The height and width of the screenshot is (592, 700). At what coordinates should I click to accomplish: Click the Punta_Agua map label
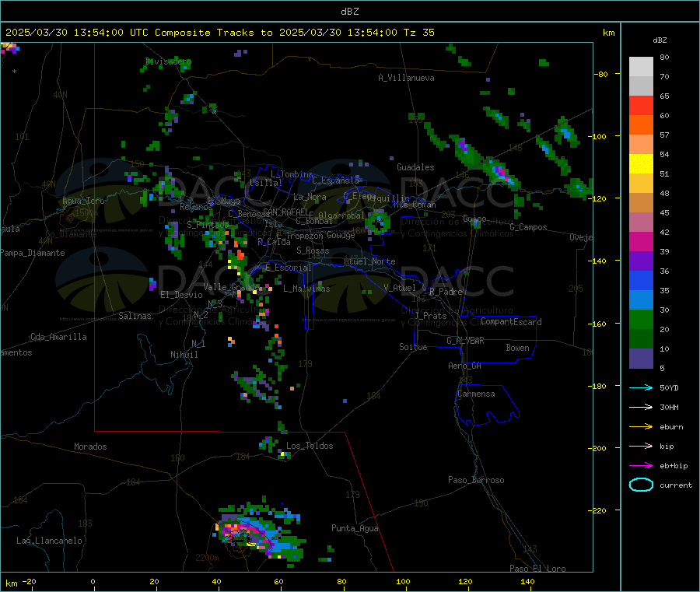(x=355, y=528)
